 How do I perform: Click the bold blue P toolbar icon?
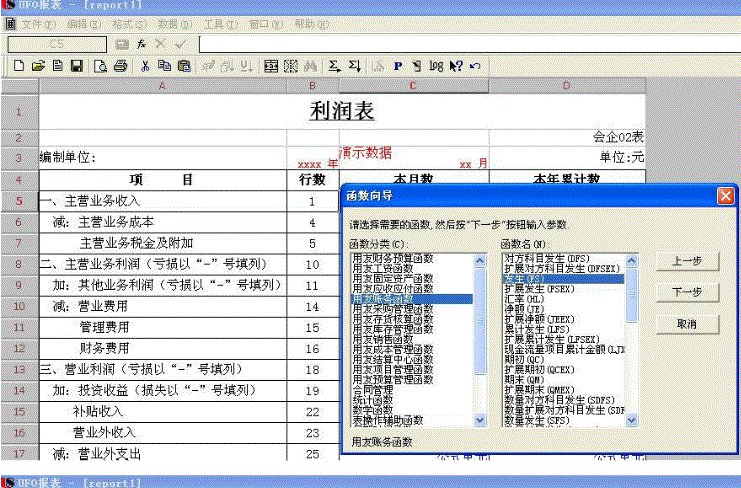pyautogui.click(x=397, y=66)
